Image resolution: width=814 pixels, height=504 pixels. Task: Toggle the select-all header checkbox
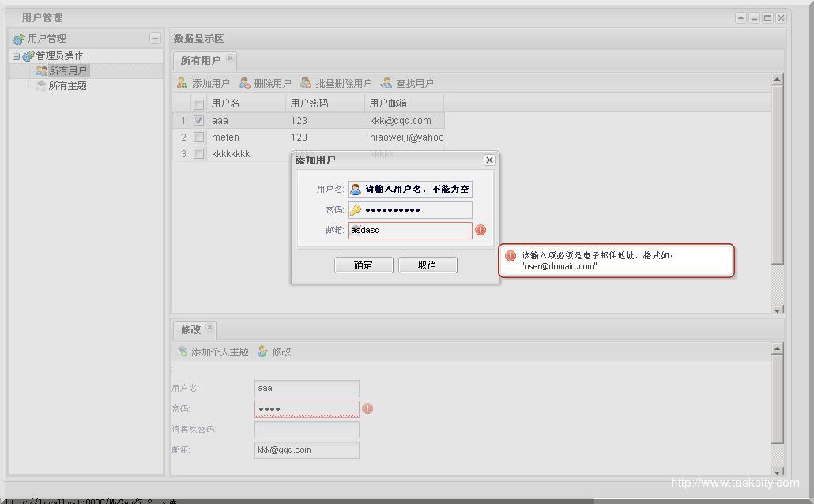click(x=198, y=103)
